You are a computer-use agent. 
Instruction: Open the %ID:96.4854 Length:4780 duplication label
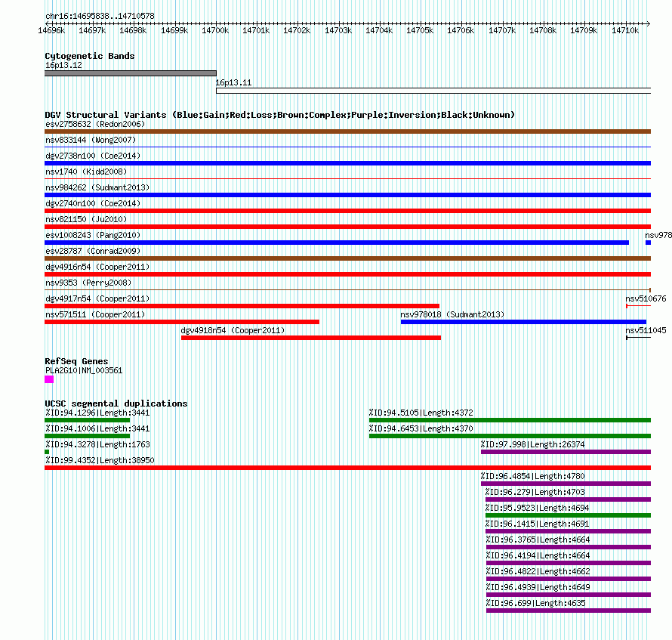[x=533, y=476]
